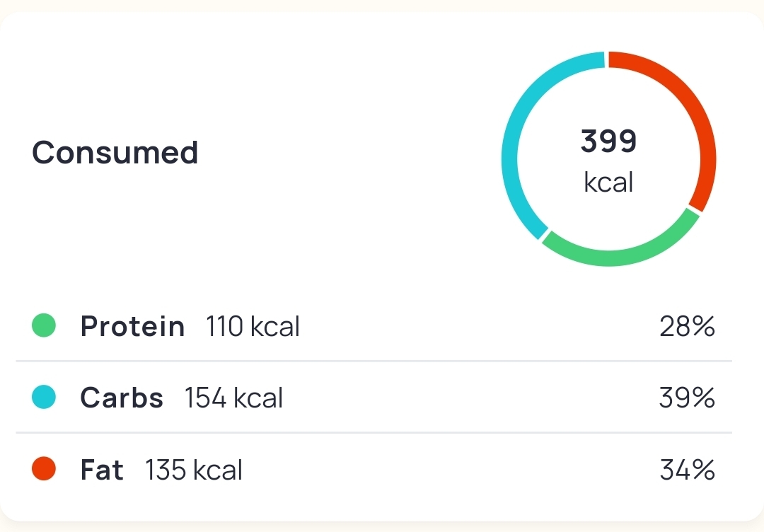Click the 135 kcal fat value
This screenshot has height=532, width=764.
(194, 470)
